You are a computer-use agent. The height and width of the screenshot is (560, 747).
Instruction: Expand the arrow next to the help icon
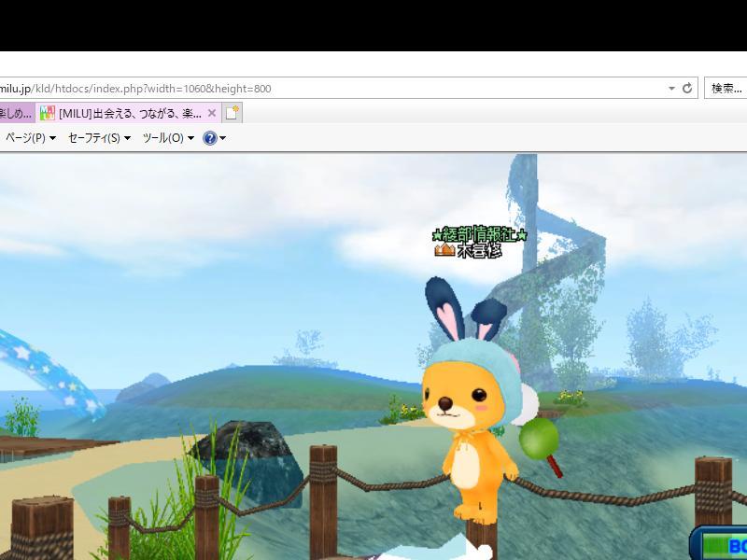(x=222, y=138)
